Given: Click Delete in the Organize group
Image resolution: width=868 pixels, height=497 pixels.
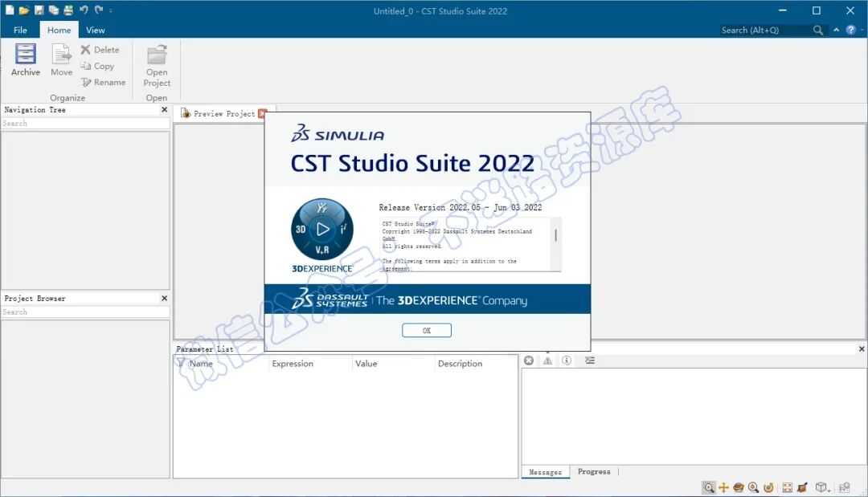Looking at the screenshot, I should pyautogui.click(x=100, y=50).
